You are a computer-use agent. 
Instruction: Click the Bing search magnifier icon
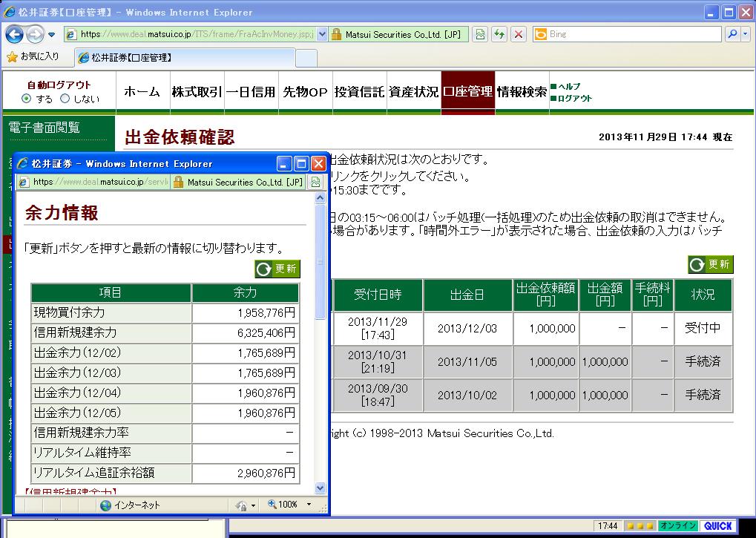pos(732,34)
